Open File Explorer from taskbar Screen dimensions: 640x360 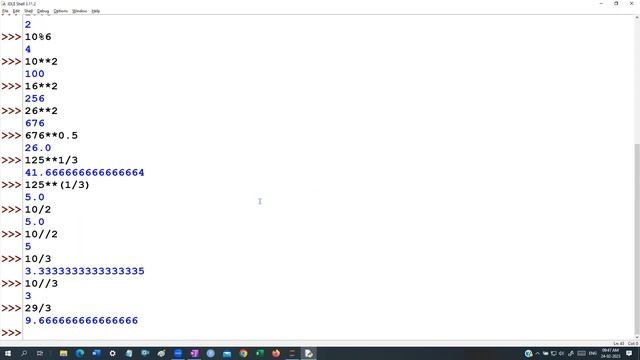click(64, 353)
